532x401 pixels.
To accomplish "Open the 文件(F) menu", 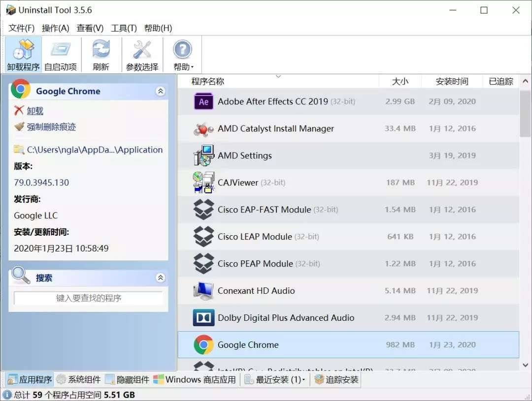I will [x=21, y=28].
